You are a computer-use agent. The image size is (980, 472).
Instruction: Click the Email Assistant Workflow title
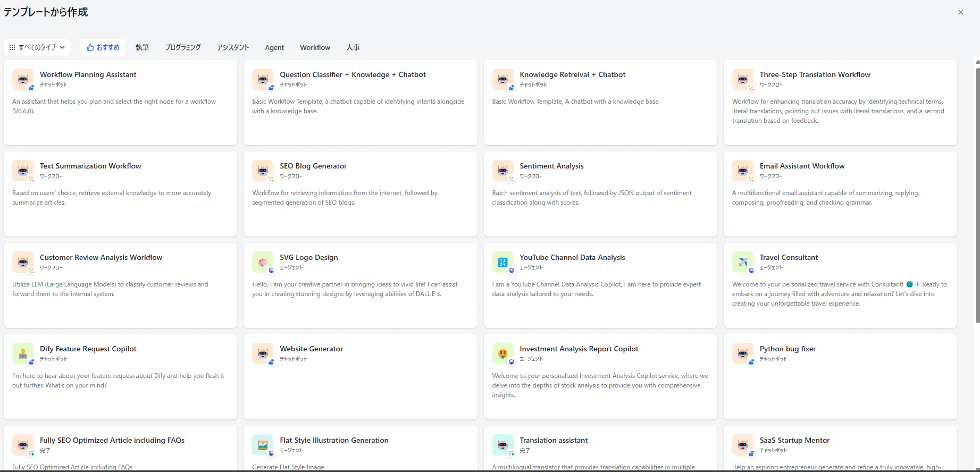coord(802,166)
